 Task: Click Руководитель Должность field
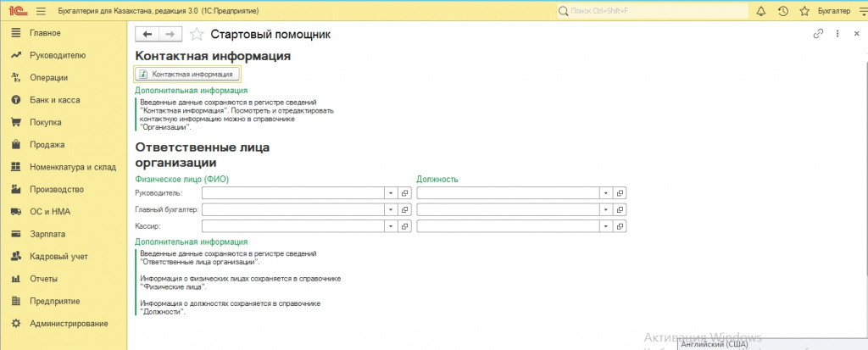(509, 192)
